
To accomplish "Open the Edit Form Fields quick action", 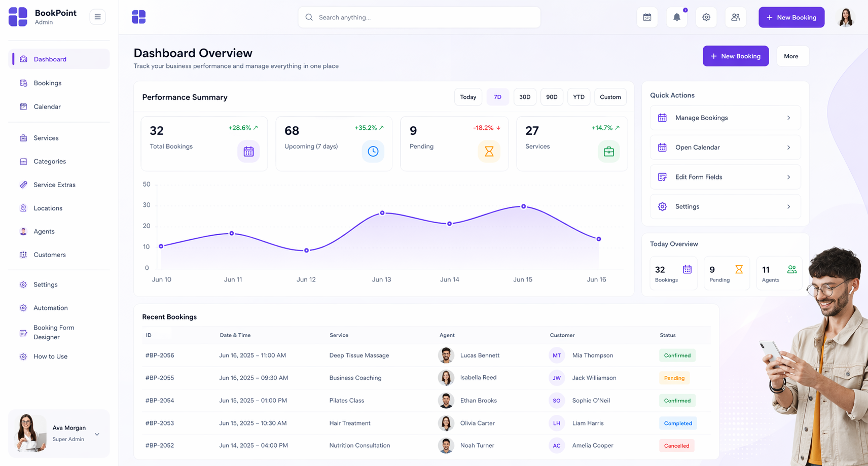I will (726, 177).
